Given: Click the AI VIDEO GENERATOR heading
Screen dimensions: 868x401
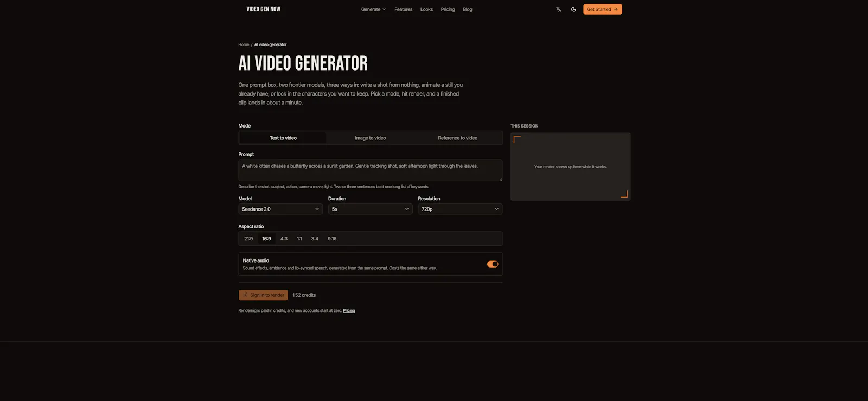Looking at the screenshot, I should 303,63.
